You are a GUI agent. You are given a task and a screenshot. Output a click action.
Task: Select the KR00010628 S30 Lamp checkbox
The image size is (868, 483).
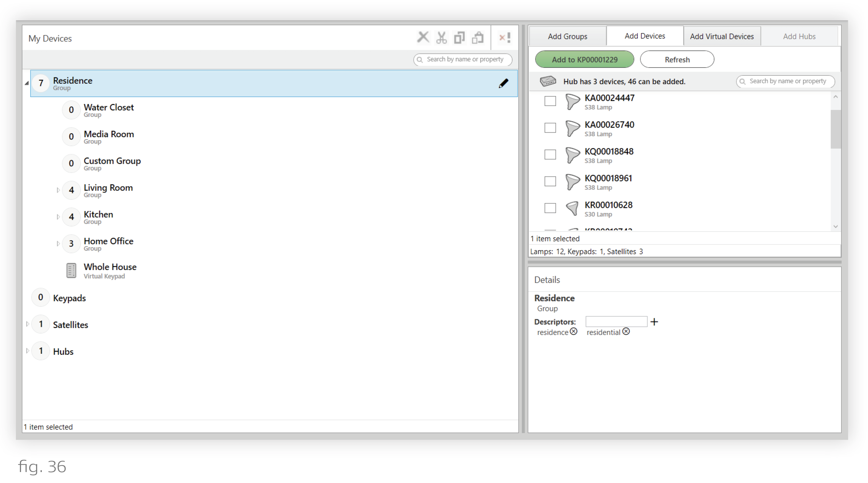coord(550,208)
